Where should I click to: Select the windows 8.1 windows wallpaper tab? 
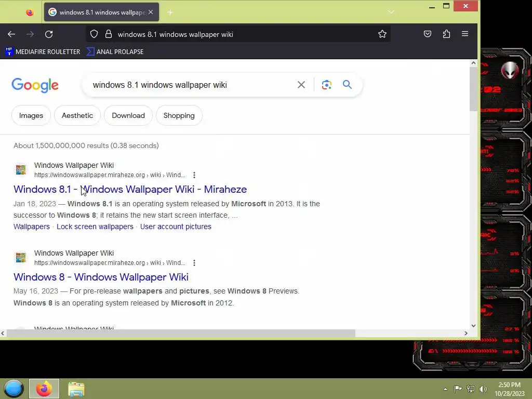tap(101, 12)
